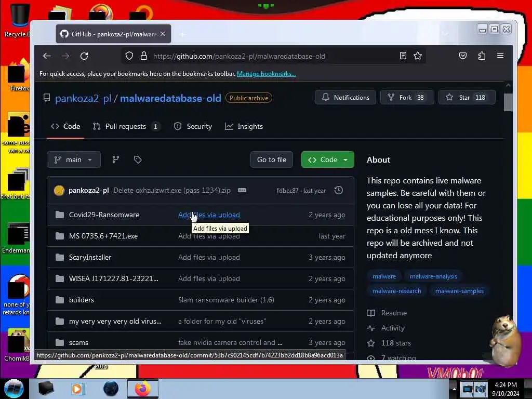View tags via the tag icon
Viewport: 532px width, 399px height.
137,159
